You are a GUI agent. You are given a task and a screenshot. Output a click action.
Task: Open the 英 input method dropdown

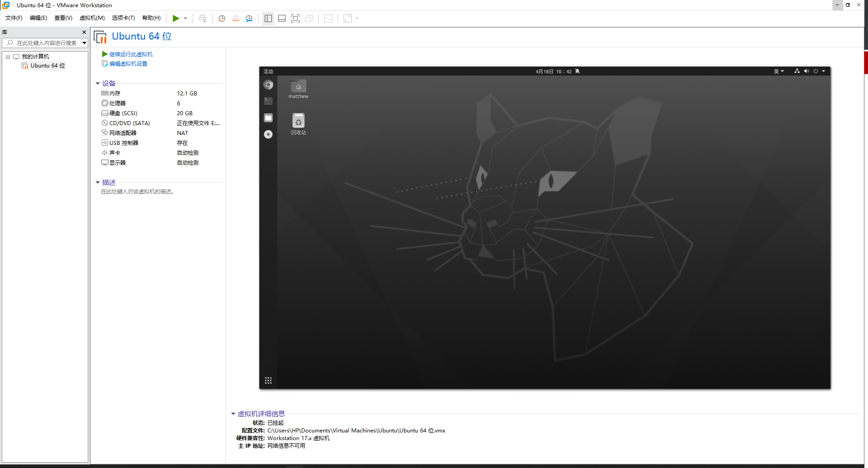coord(779,72)
